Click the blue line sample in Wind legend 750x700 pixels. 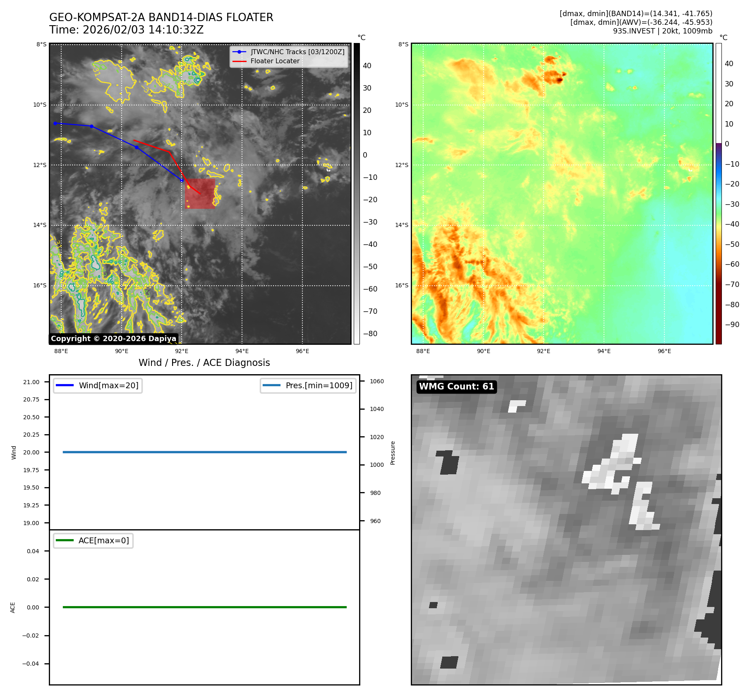click(65, 385)
